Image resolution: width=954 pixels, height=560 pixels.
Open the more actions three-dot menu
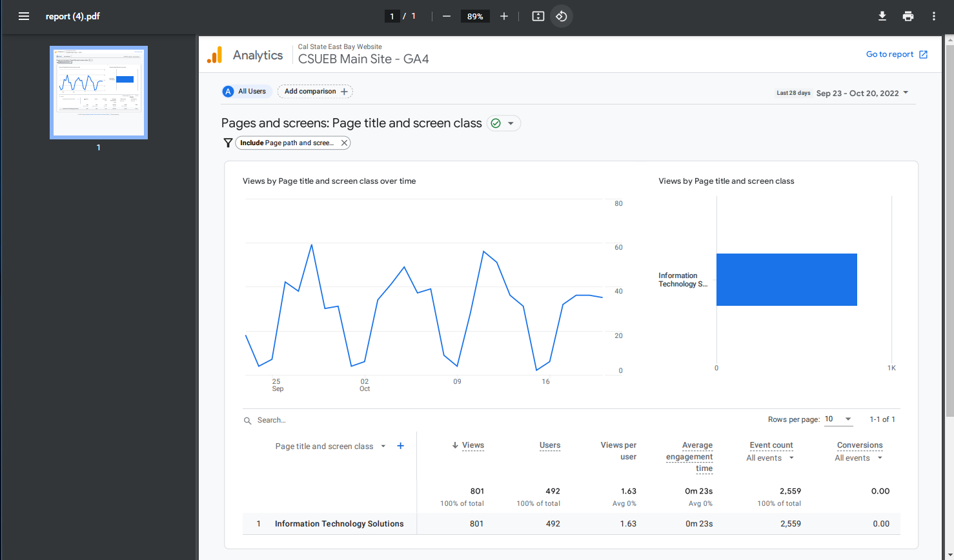tap(934, 16)
